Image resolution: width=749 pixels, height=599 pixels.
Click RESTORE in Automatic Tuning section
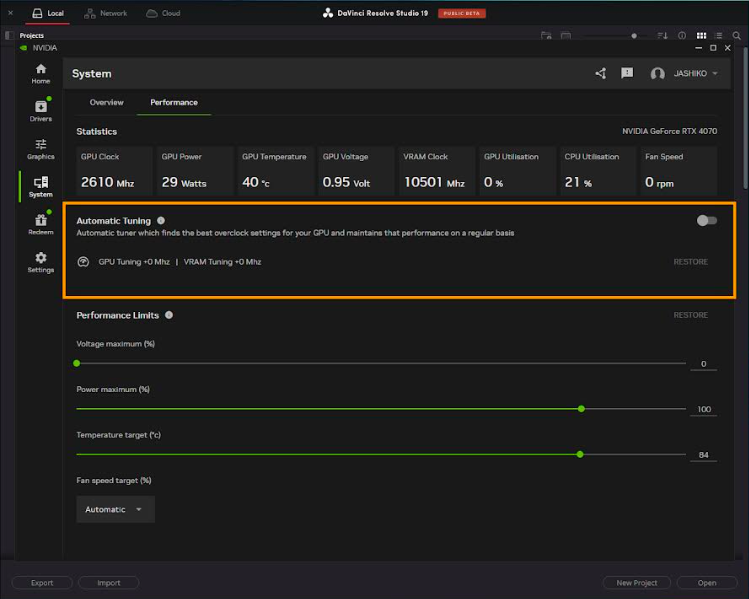pos(691,262)
